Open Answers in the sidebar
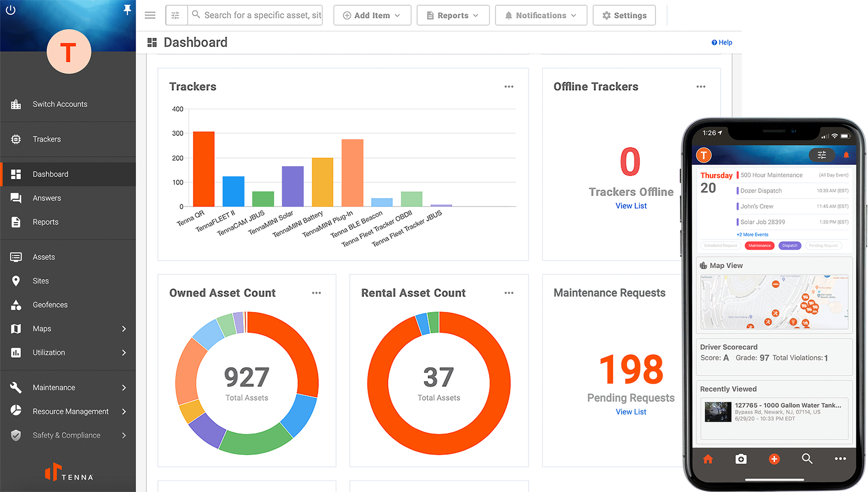 (68, 198)
